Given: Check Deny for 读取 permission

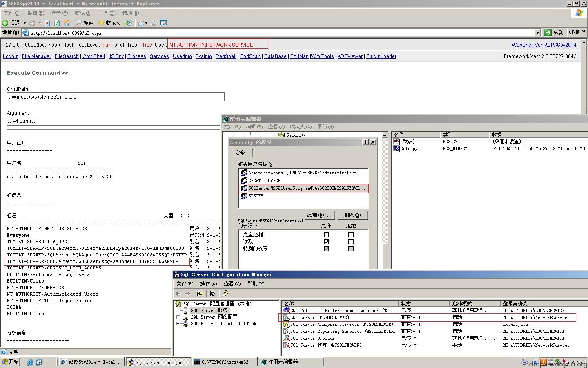Looking at the screenshot, I should (x=351, y=242).
